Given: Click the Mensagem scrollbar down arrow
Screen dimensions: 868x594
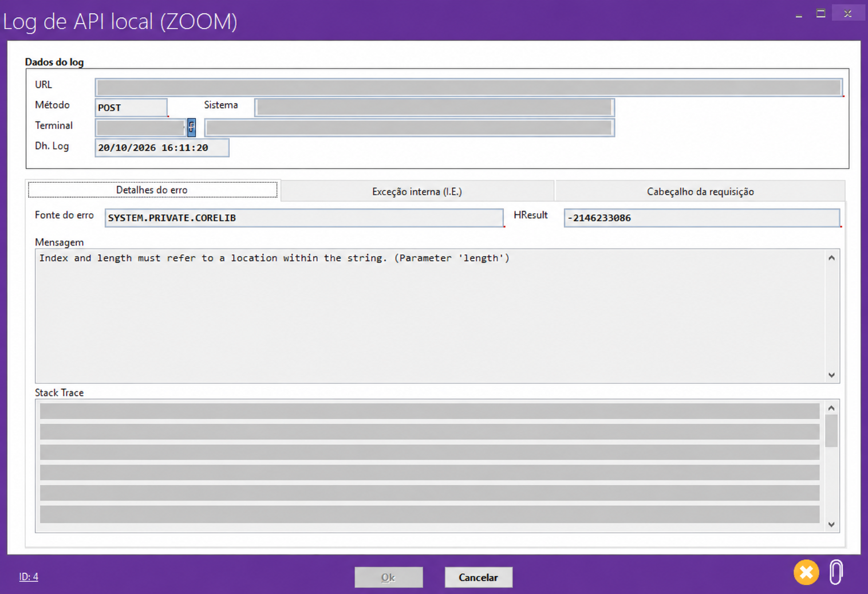Looking at the screenshot, I should click(832, 375).
